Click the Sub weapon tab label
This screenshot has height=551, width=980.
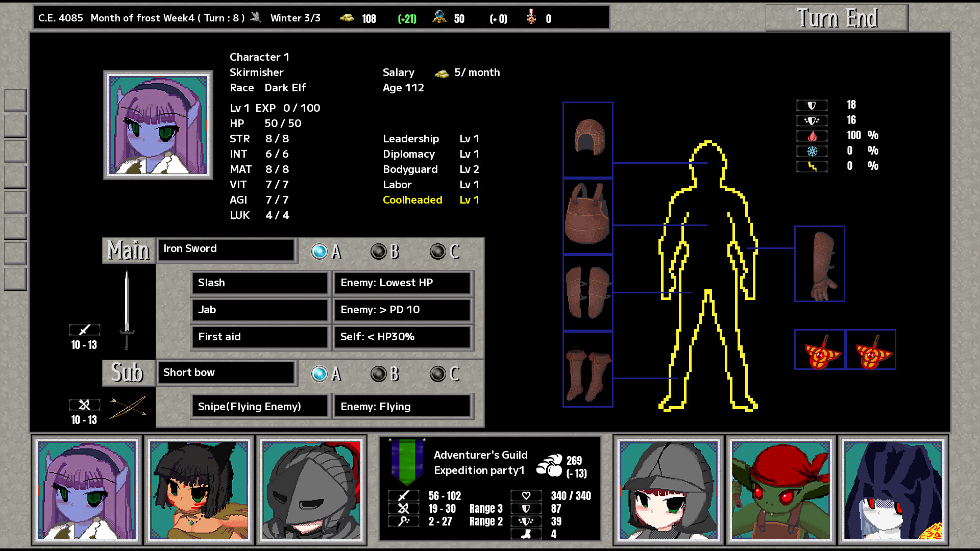point(129,373)
